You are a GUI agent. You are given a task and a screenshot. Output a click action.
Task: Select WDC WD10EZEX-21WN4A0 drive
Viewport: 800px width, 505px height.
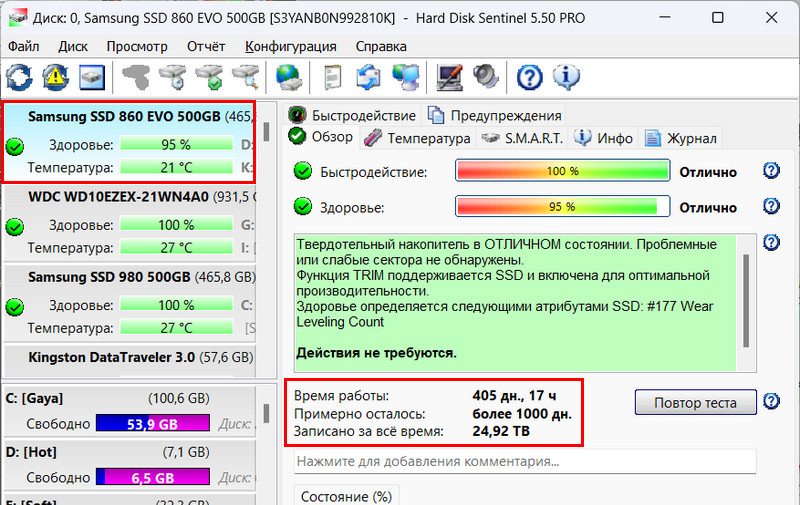point(130,222)
